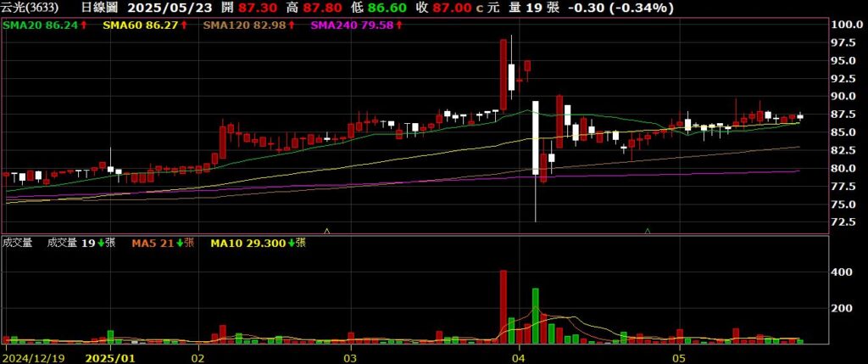The image size is (868, 364).
Task: Click the MA5 21 volume average label
Action: pos(163,242)
